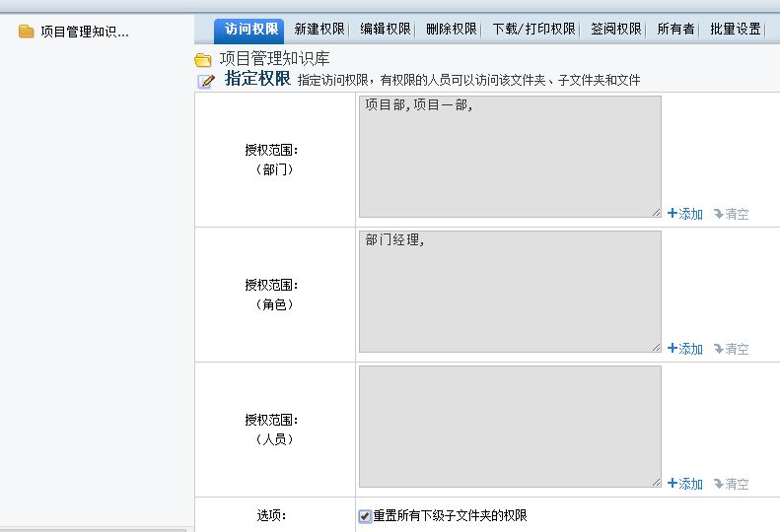Screen dimensions: 780x532
Task: Click the 清空 arrow icon for 部门
Action: pyautogui.click(x=718, y=214)
